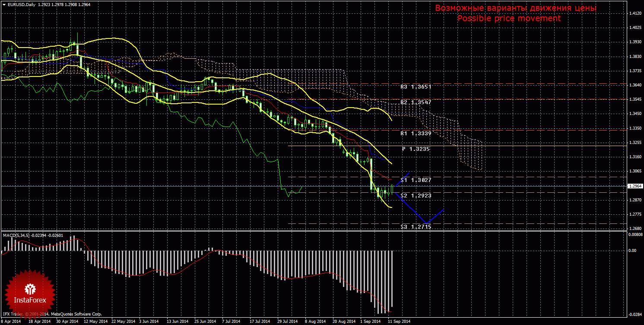The image size is (644, 325).
Task: Click the 11 Sep 2014 date label
Action: pos(399,322)
